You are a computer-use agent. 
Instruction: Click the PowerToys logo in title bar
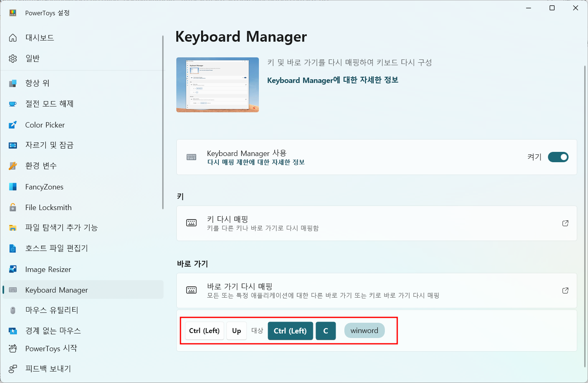click(13, 13)
